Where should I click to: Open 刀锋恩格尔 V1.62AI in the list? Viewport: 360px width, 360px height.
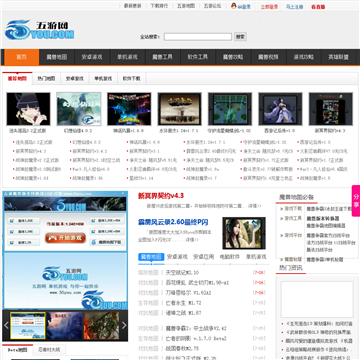click(x=188, y=293)
